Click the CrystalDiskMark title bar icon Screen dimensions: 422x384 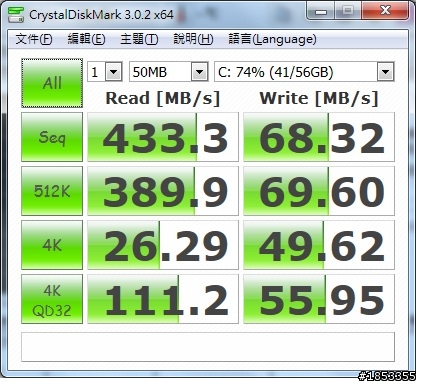pyautogui.click(x=16, y=14)
